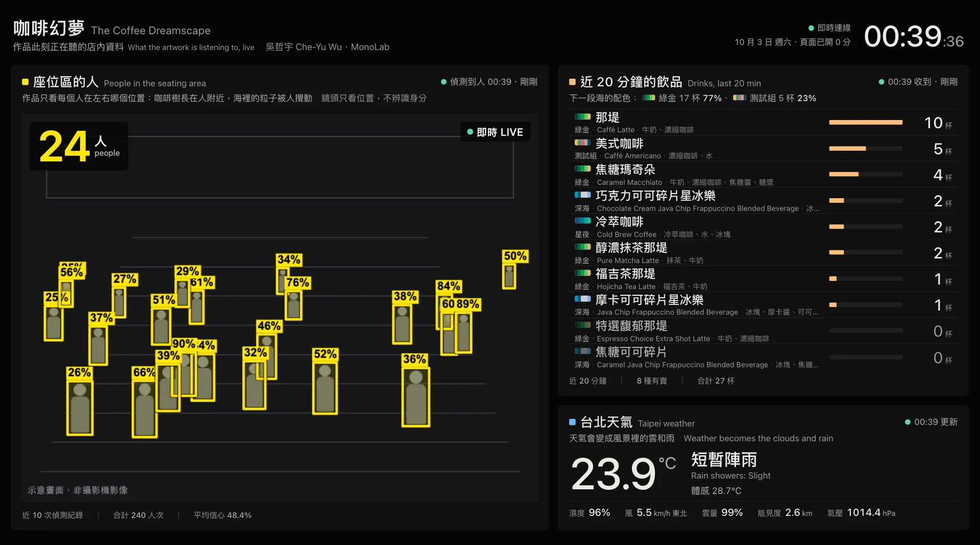
Task: Select the 美式咖啡 drink color chip
Action: pyautogui.click(x=582, y=143)
